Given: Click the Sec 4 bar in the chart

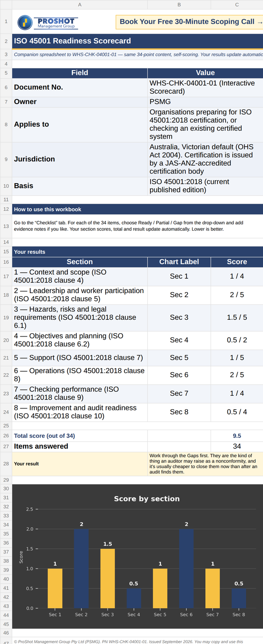Looking at the screenshot, I should (134, 598).
